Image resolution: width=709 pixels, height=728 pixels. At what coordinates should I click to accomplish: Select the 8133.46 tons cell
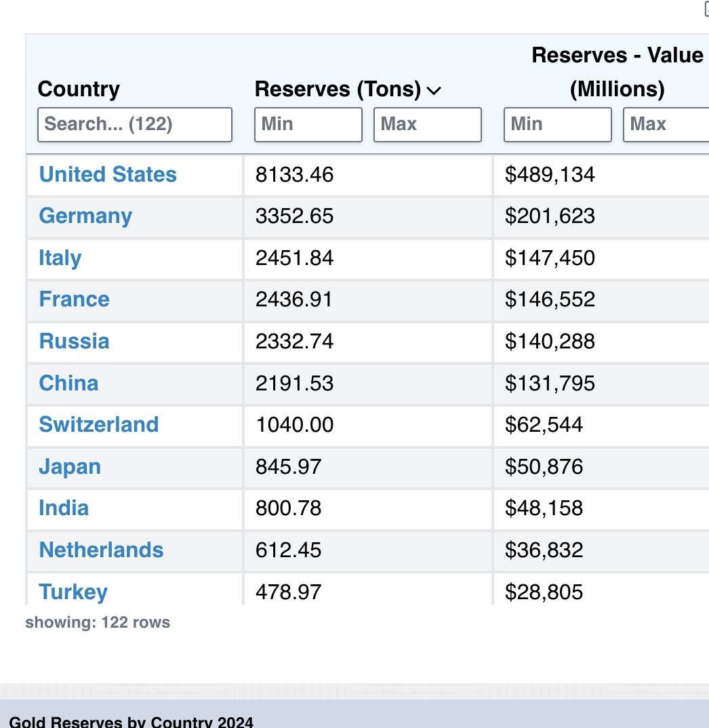pos(368,175)
